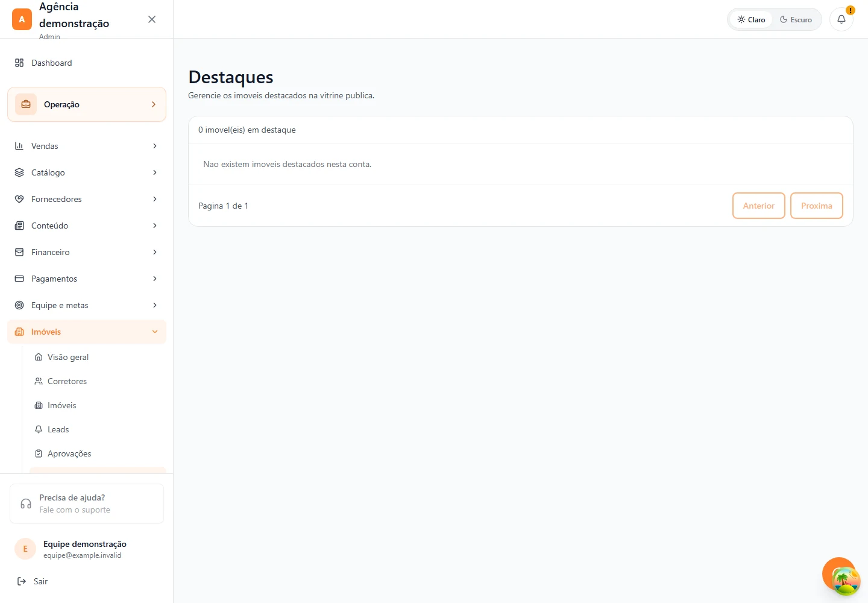Open Corretores submenu item
868x603 pixels.
click(x=98, y=381)
